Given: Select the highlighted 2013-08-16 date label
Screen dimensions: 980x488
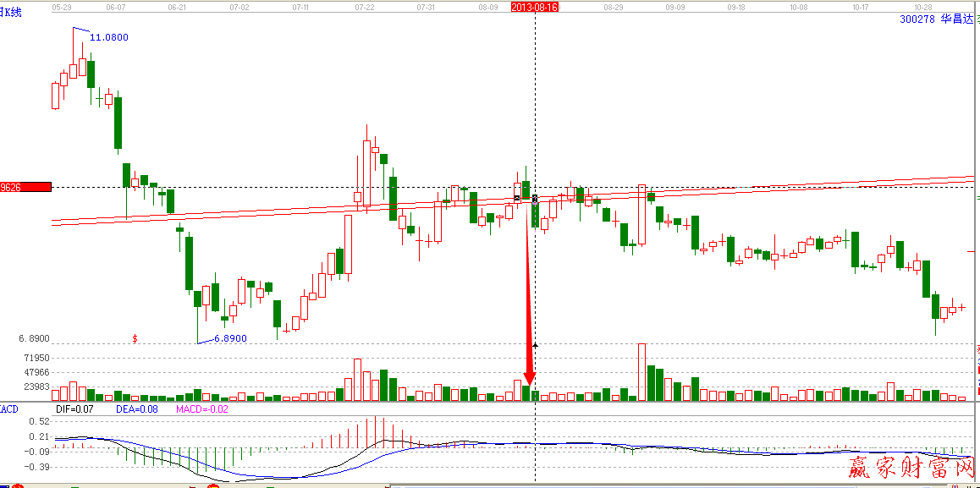Looking at the screenshot, I should click(x=536, y=6).
